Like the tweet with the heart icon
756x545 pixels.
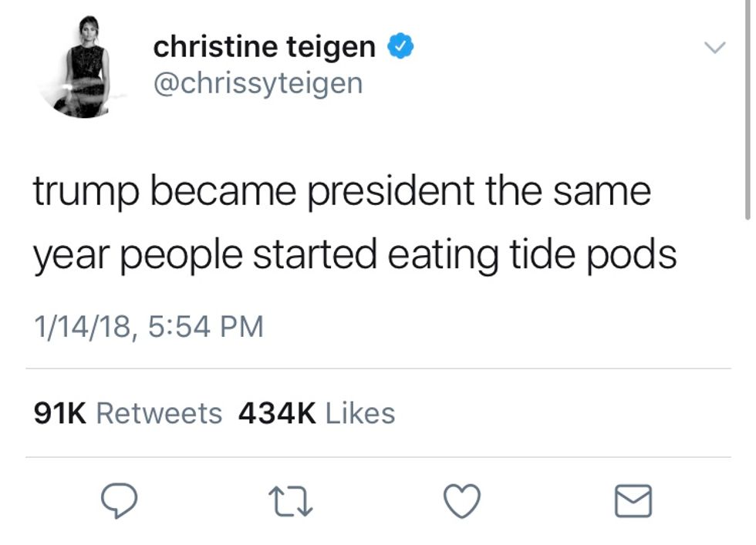(x=463, y=502)
